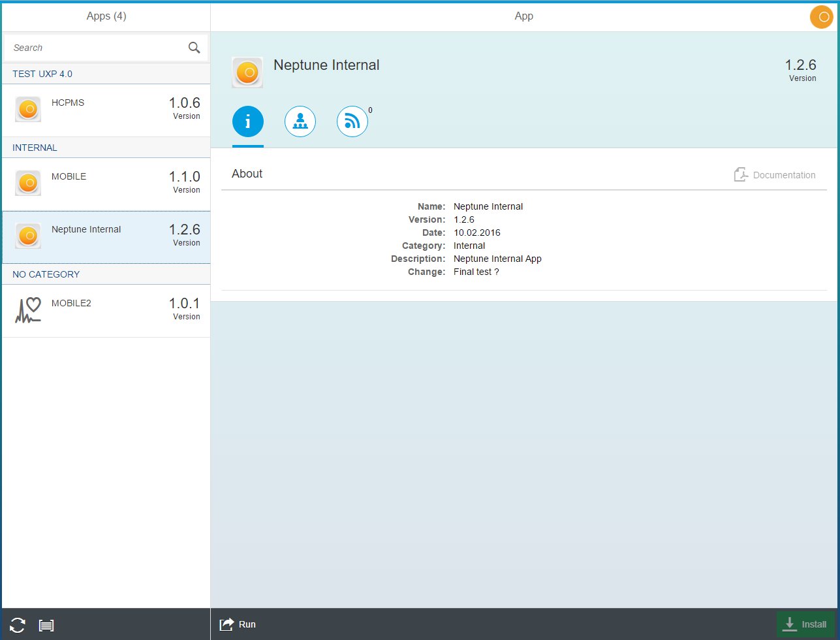Image resolution: width=840 pixels, height=640 pixels.
Task: Open the info tab icon
Action: point(248,121)
